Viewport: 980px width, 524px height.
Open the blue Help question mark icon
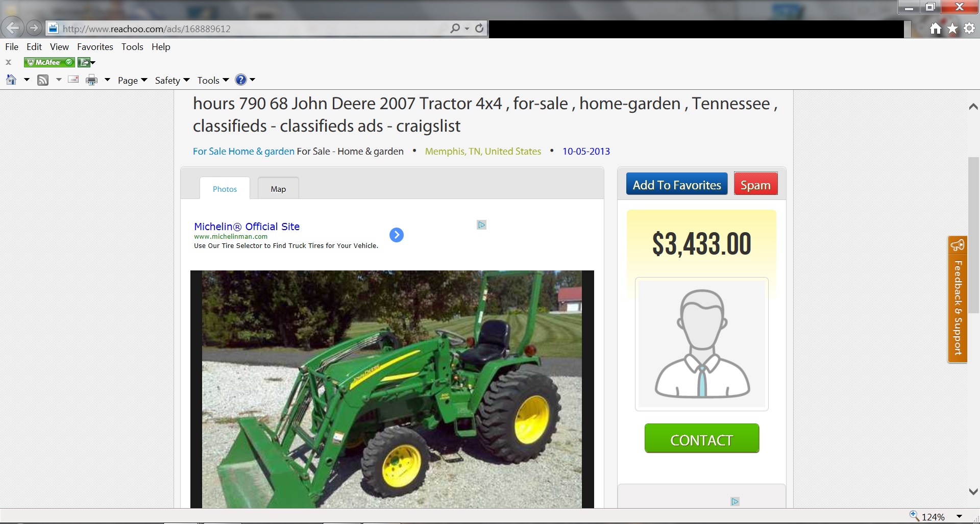pyautogui.click(x=241, y=80)
